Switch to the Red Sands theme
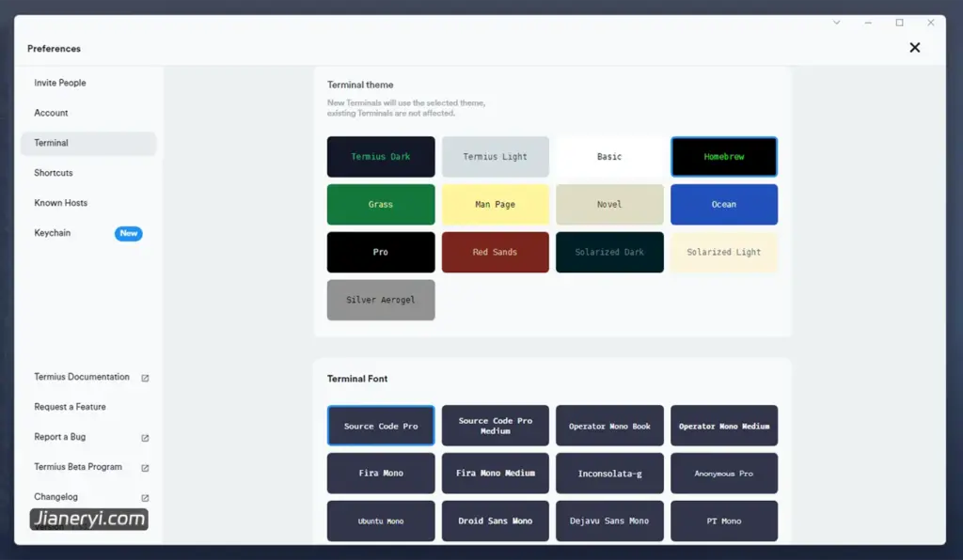The width and height of the screenshot is (963, 560). coord(495,252)
